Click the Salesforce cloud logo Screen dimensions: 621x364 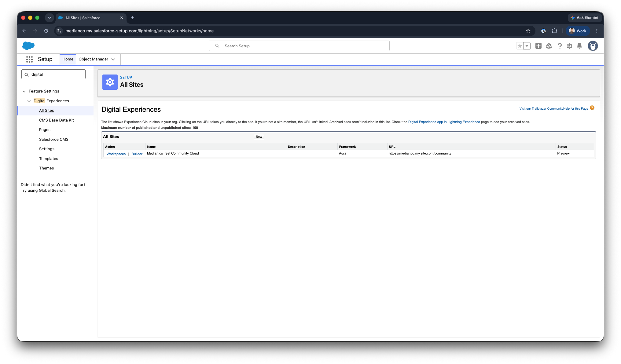(28, 46)
